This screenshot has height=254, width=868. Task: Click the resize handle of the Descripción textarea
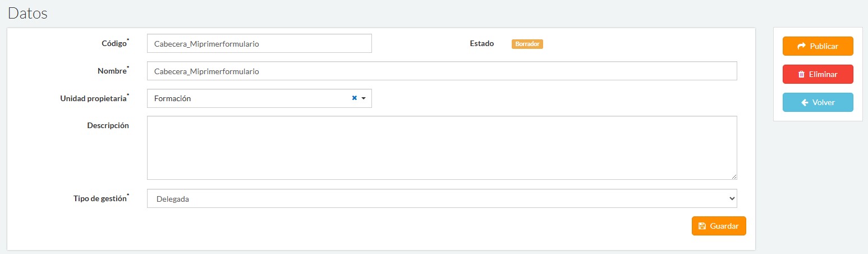[x=733, y=176]
